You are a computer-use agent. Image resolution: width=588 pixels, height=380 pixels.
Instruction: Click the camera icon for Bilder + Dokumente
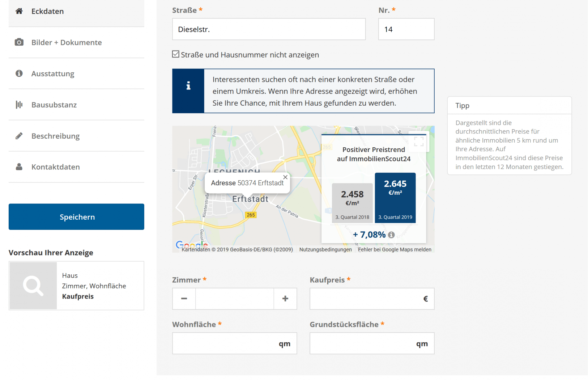(19, 42)
